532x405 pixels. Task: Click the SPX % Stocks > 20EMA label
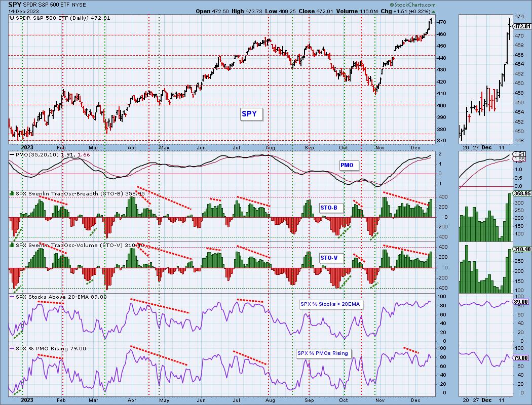tap(330, 304)
